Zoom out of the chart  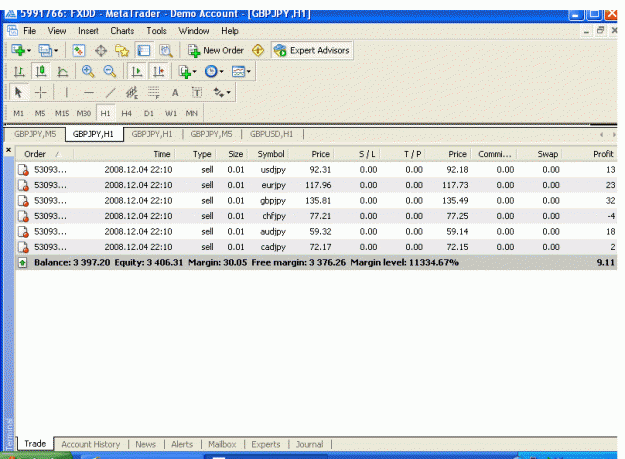[x=110, y=72]
